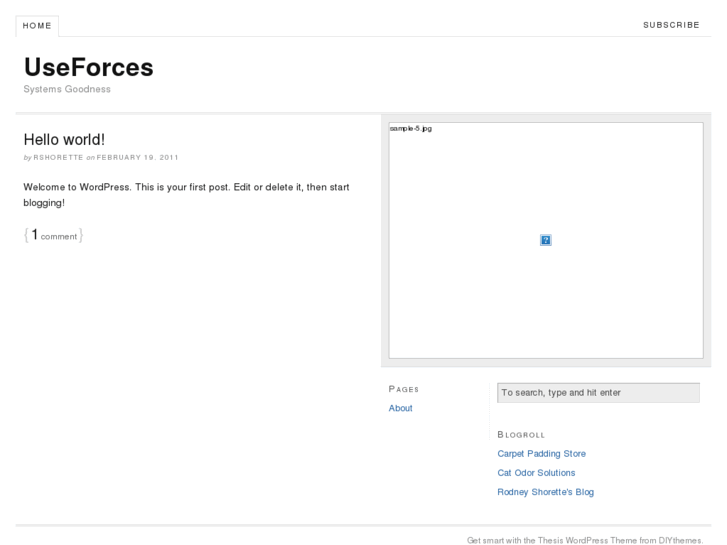
Task: Open the Carpet Padding Store link
Action: [x=541, y=453]
